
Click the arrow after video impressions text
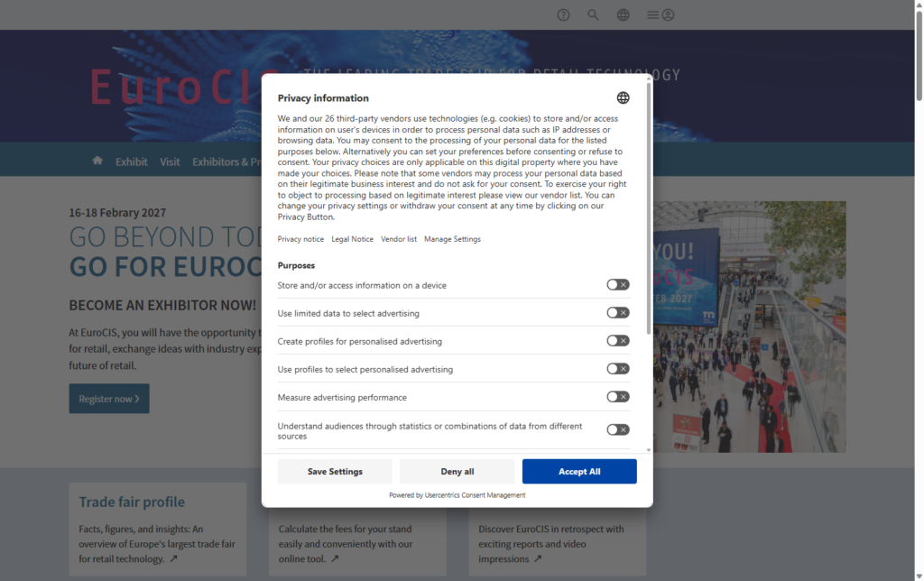click(538, 559)
